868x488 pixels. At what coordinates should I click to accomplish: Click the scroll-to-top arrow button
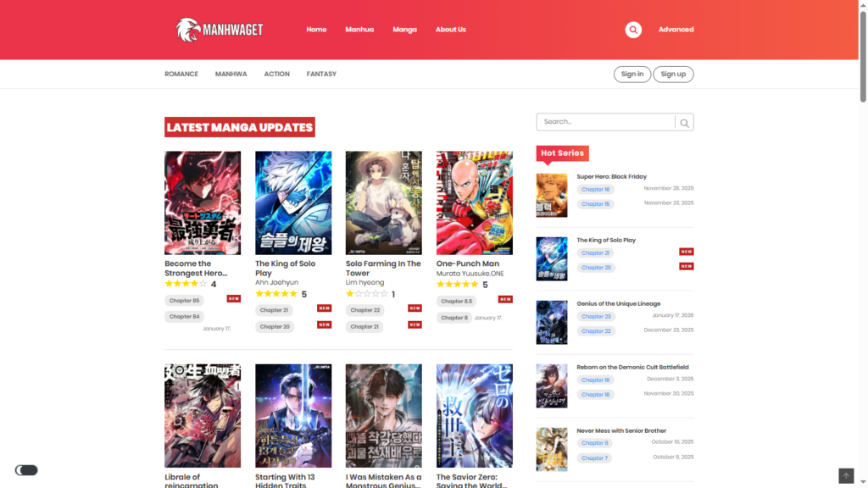tap(845, 476)
